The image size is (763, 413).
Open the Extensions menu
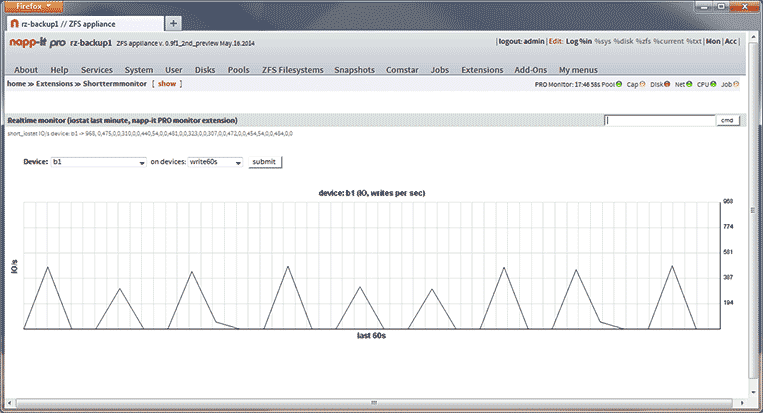(x=482, y=70)
